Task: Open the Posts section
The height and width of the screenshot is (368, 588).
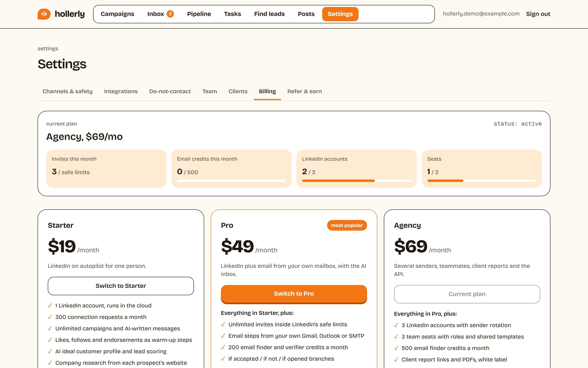Action: pos(306,14)
